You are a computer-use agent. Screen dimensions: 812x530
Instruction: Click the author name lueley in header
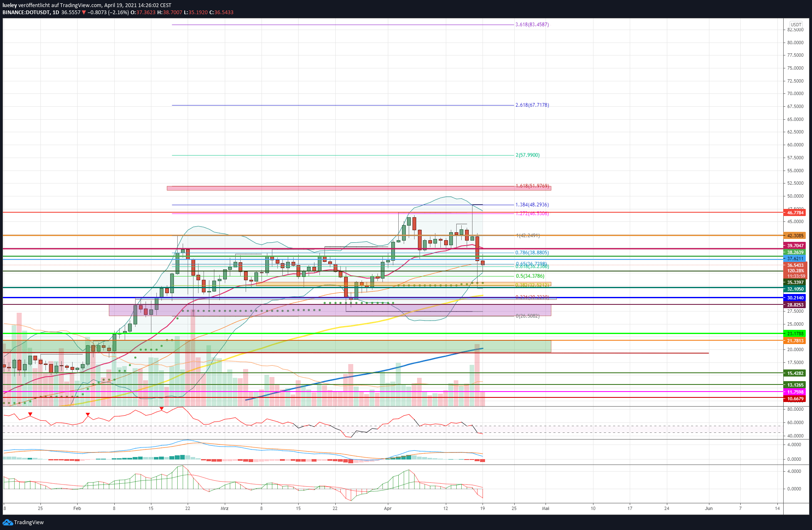tap(10, 5)
